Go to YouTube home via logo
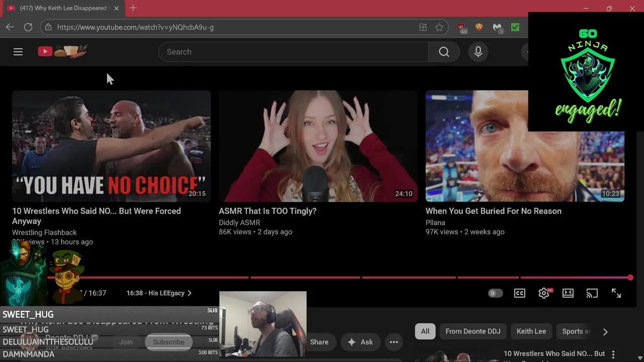Image resolution: width=644 pixels, height=362 pixels. point(62,51)
